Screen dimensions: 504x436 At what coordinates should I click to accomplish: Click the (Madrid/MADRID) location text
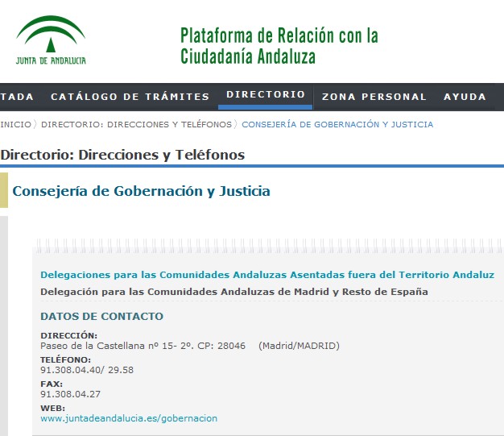[x=299, y=346]
